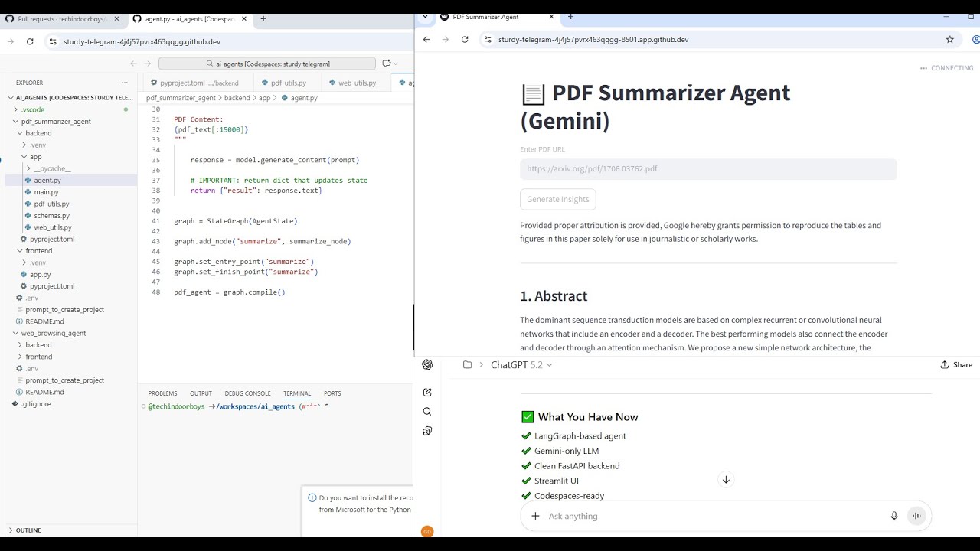Click the Generate Insights button
The image size is (980, 551).
558,200
